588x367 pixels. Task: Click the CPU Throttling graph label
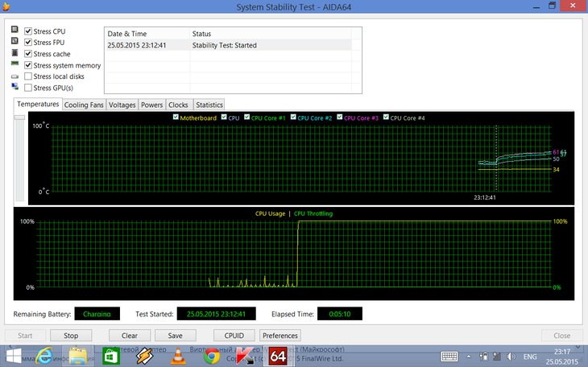(x=313, y=213)
